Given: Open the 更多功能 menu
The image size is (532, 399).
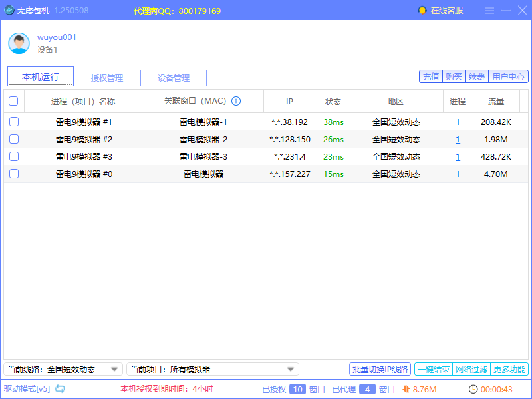Looking at the screenshot, I should tap(509, 369).
